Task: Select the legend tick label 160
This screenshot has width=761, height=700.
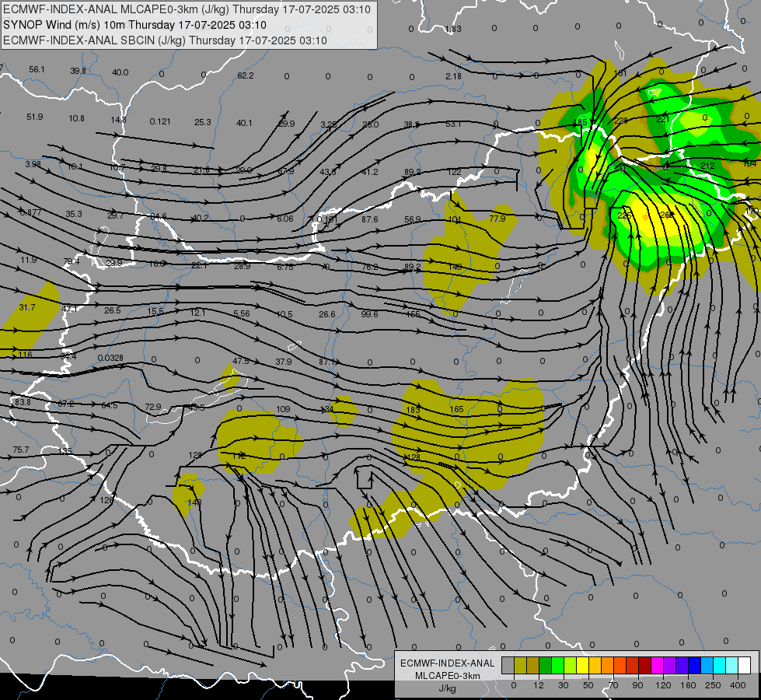Action: click(688, 685)
